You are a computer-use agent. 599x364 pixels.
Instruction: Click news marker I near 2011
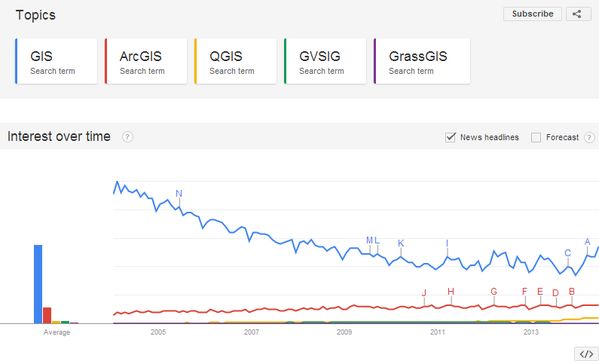tap(447, 243)
